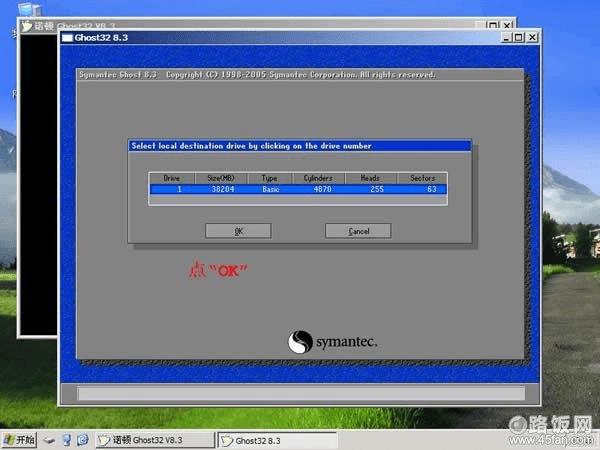Image resolution: width=600 pixels, height=450 pixels.
Task: Maximize the Ghost32 8.3 window
Action: [519, 37]
